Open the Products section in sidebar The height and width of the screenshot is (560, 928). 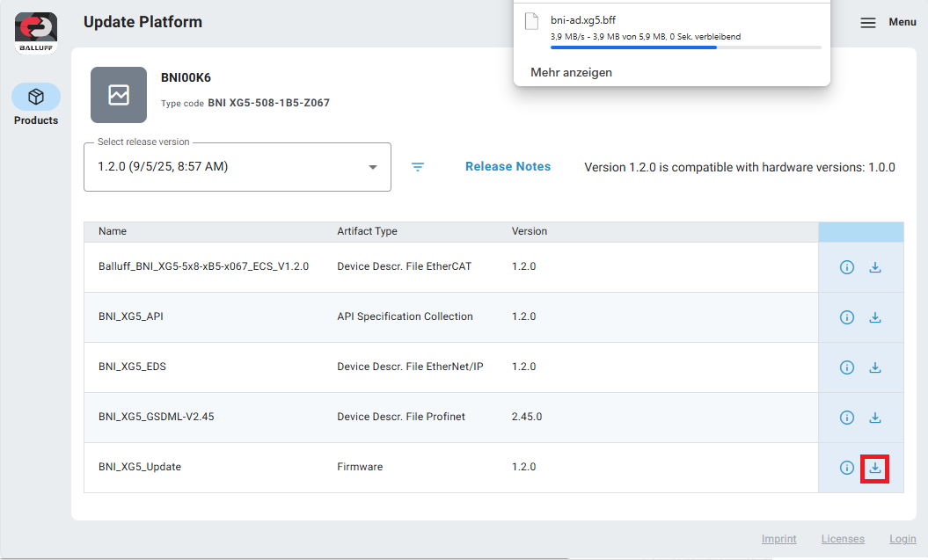(x=36, y=105)
